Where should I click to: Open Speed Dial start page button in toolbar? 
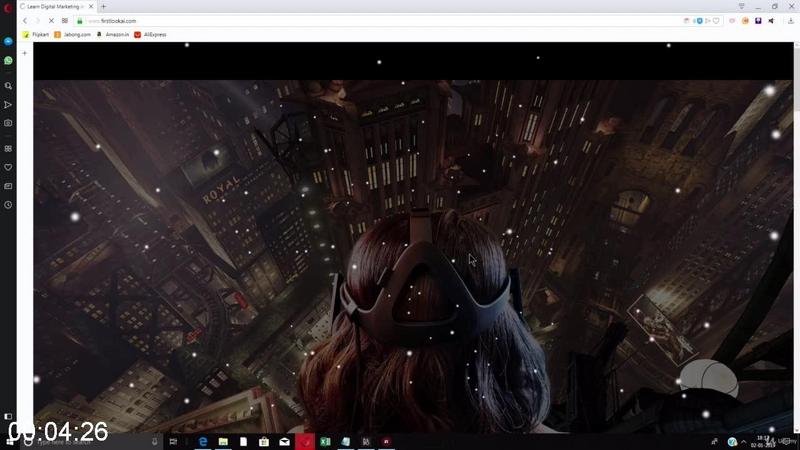[x=65, y=21]
